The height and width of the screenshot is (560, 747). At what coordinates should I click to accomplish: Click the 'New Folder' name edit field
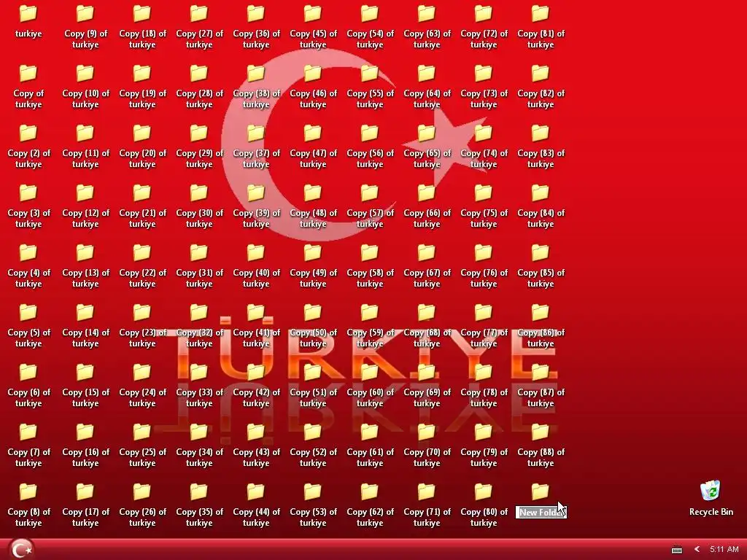541,513
